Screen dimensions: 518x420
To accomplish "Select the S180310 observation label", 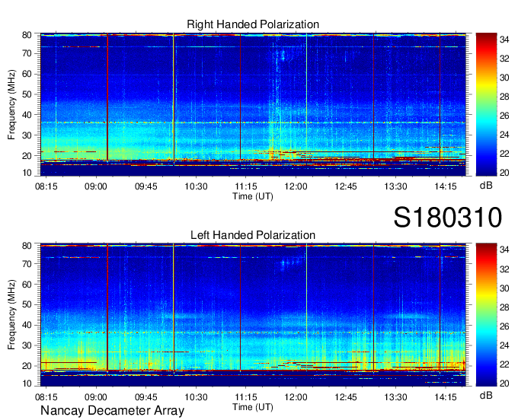I will [x=448, y=218].
